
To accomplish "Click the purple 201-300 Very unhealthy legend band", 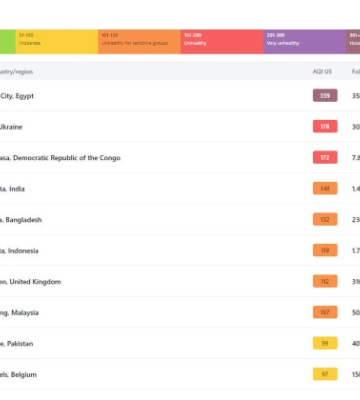I will pyautogui.click(x=305, y=42).
